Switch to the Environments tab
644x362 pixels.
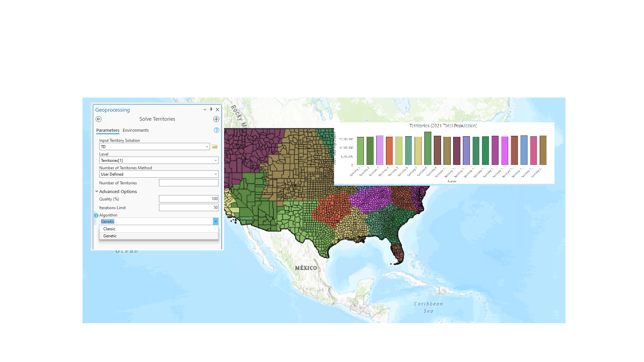coord(136,130)
